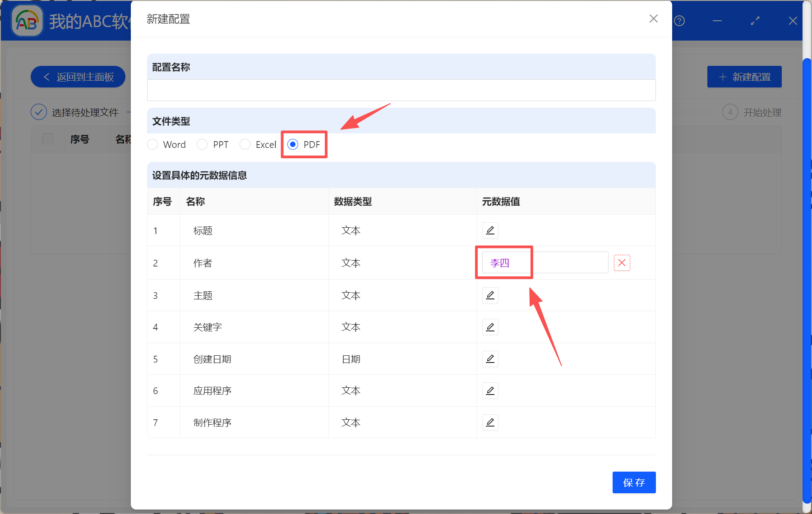Open the help icon in the title bar
Viewport: 812px width, 514px height.
point(679,21)
